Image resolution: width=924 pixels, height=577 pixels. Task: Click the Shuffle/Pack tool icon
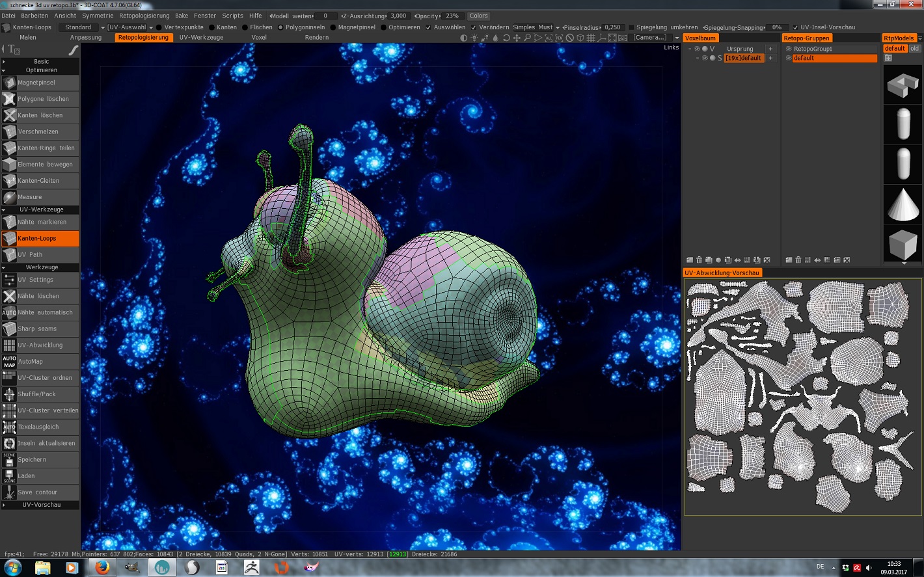[x=9, y=394]
